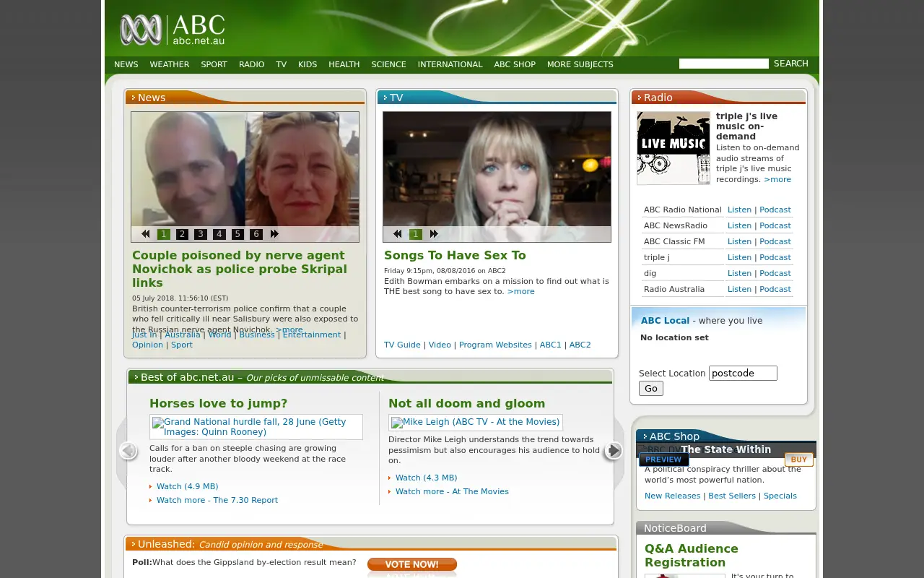
Task: Open Not all doom and gloom headline
Action: [466, 403]
